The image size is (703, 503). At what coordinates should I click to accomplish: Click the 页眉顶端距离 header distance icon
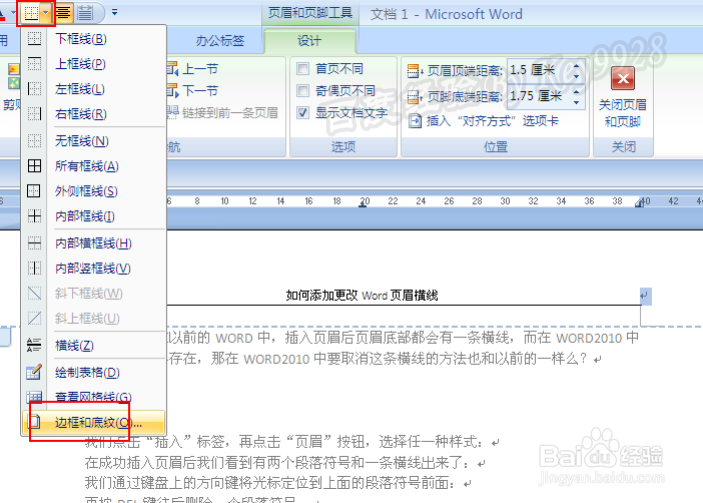pos(415,70)
